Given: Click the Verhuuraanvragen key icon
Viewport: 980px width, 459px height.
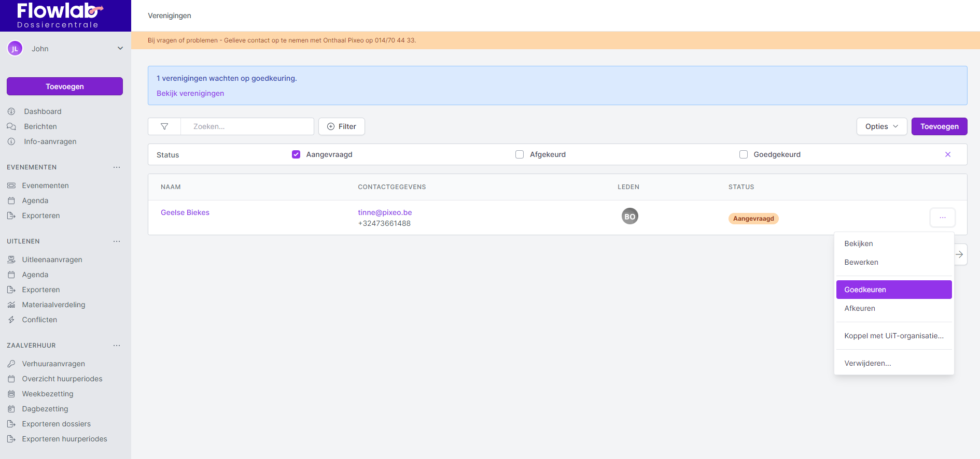Looking at the screenshot, I should (x=11, y=364).
